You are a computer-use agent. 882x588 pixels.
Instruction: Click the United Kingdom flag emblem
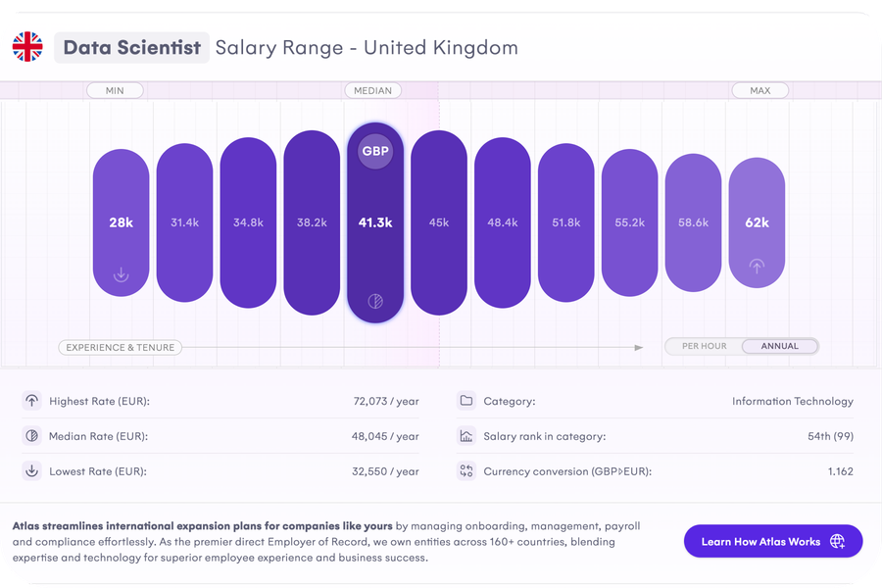[27, 46]
